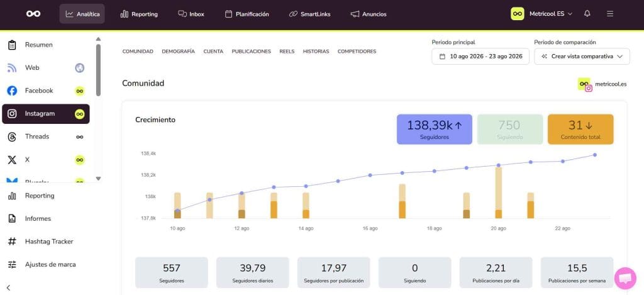
Task: Click the Resumen clipboard icon
Action: click(13, 45)
